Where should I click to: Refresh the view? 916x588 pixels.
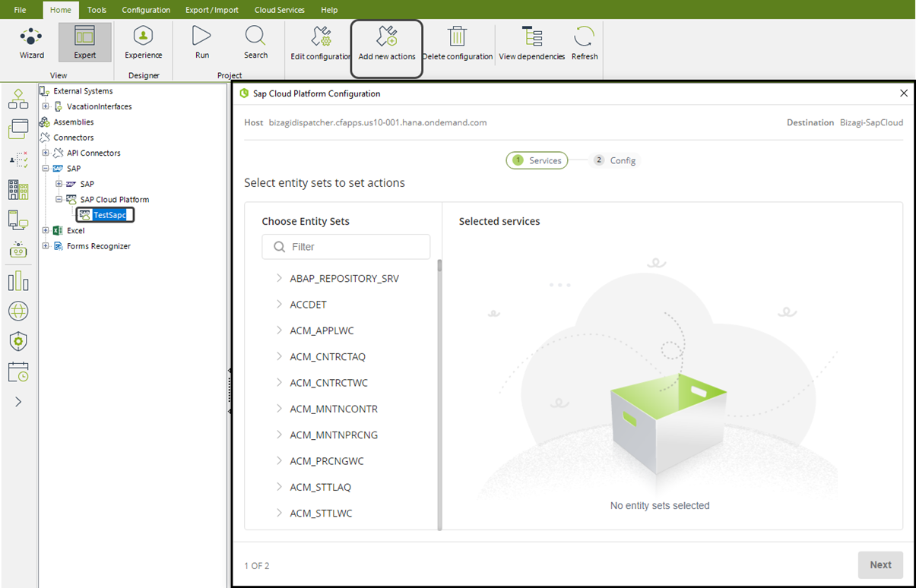(585, 44)
